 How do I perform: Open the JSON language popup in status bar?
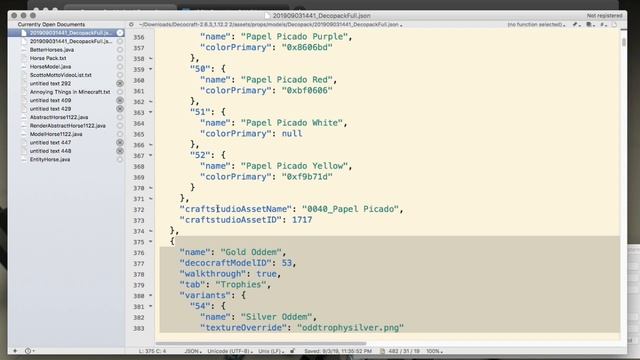[193, 351]
